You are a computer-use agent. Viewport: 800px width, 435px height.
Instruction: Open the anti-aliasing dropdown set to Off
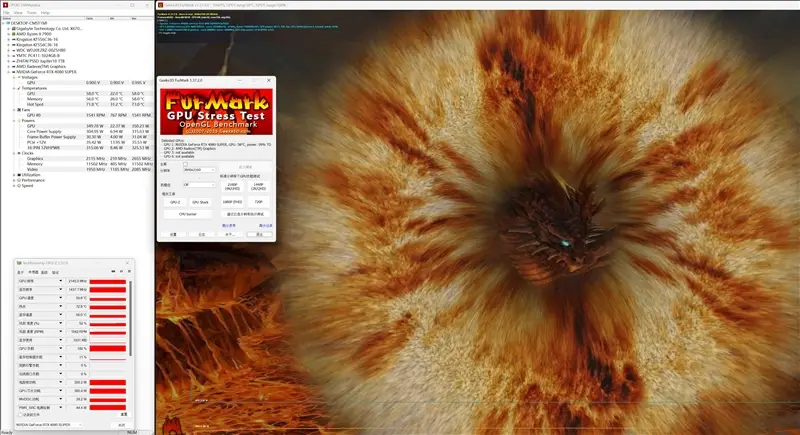click(199, 185)
